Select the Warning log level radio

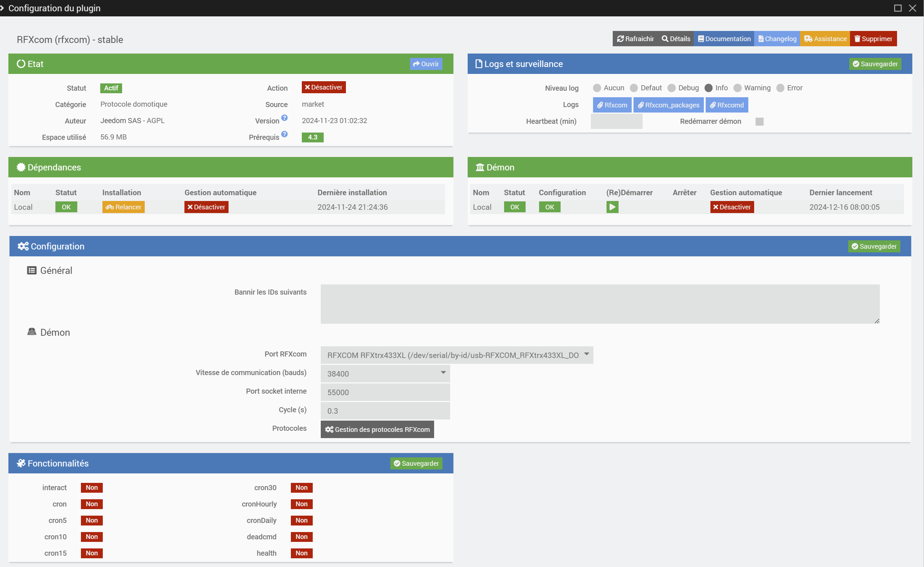click(x=737, y=88)
